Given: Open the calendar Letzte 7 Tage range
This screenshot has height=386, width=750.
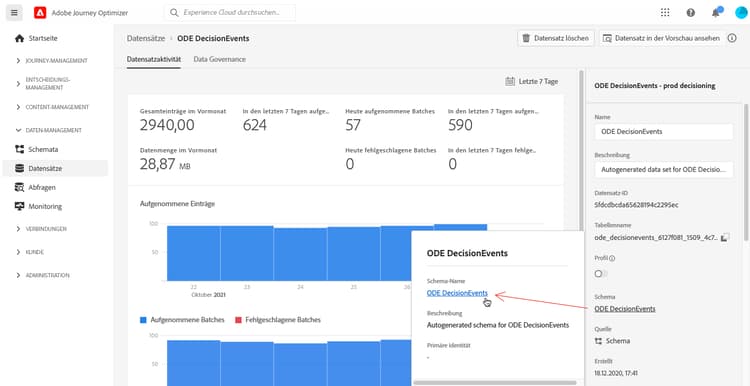Looking at the screenshot, I should (532, 81).
